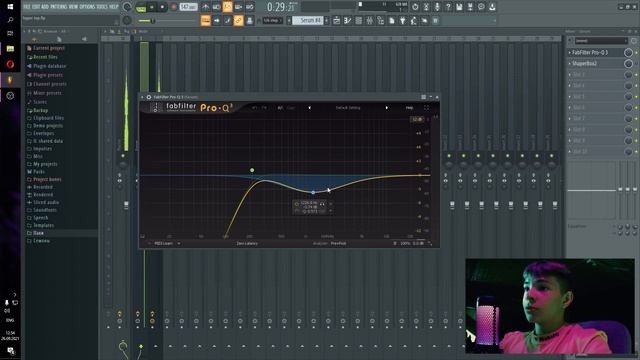Click the save project floppy icon
Image resolution: width=640 pixels, height=360 pixels.
pos(459,7)
